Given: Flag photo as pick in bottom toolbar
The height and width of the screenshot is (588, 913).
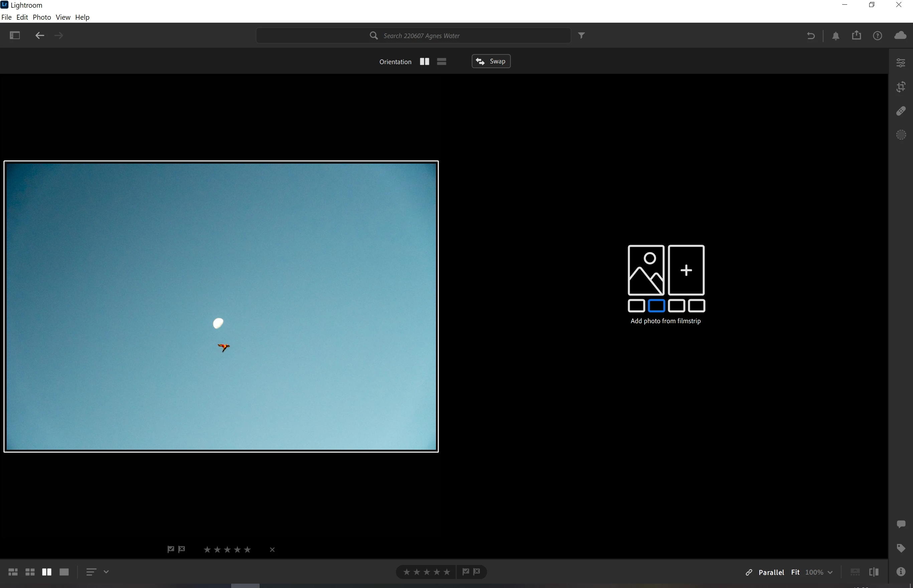Looking at the screenshot, I should click(x=466, y=572).
